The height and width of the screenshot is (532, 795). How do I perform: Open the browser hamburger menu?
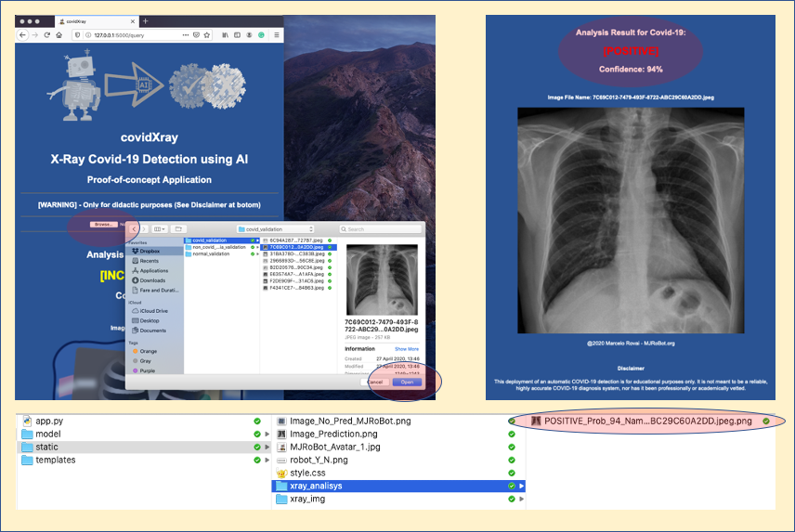(x=277, y=35)
